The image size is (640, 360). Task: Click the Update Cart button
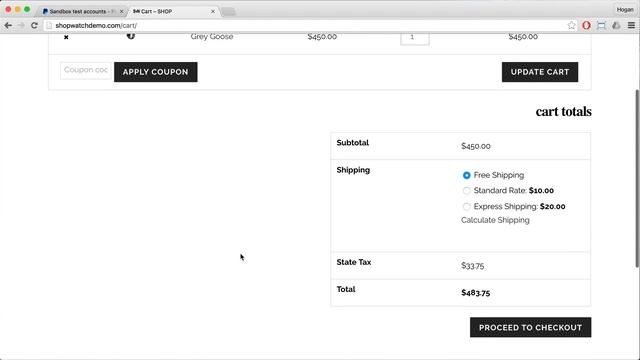click(540, 72)
